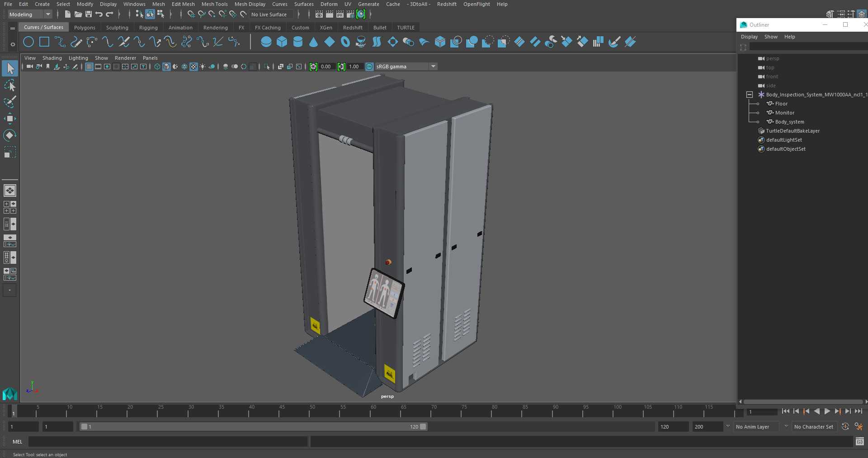868x458 pixels.
Task: Open the sRGB gamma view transform dropdown
Action: point(433,67)
